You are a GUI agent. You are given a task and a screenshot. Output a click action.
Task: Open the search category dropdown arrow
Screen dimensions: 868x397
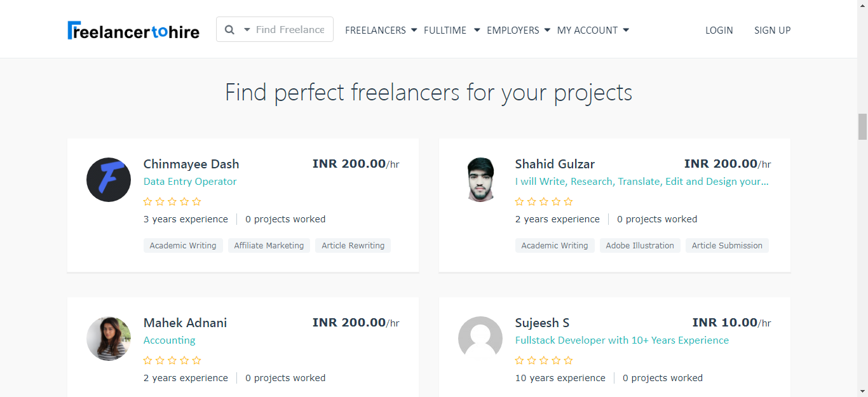pos(247,30)
